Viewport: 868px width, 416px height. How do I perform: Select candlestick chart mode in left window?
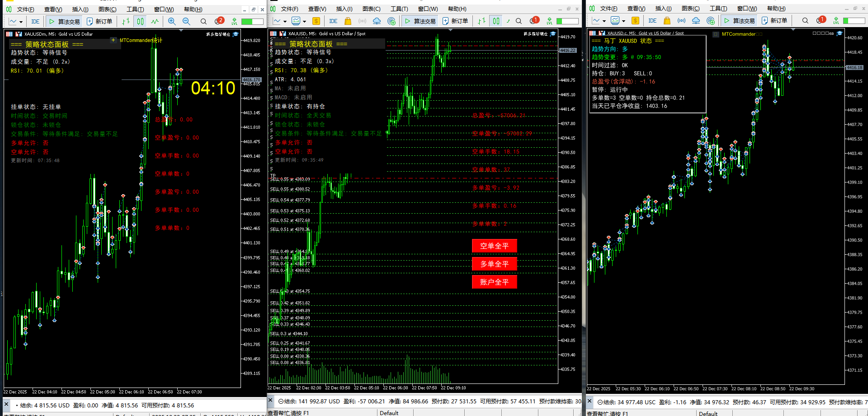141,21
